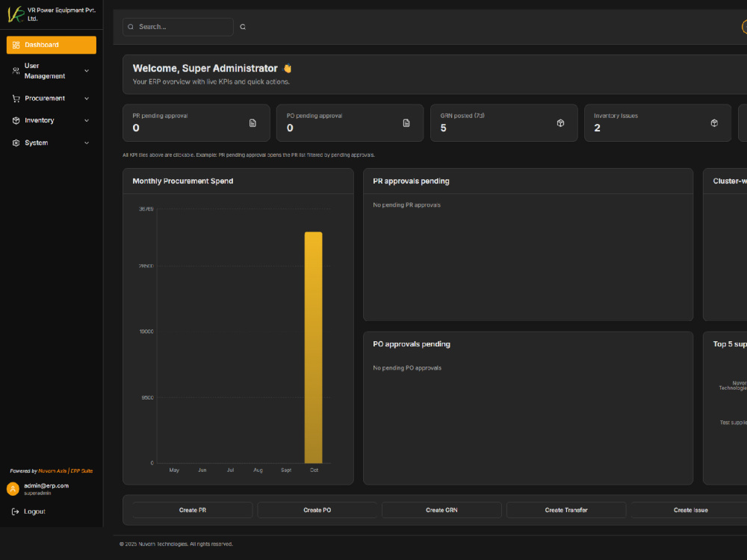
Task: Click the Create PR button
Action: 193,510
